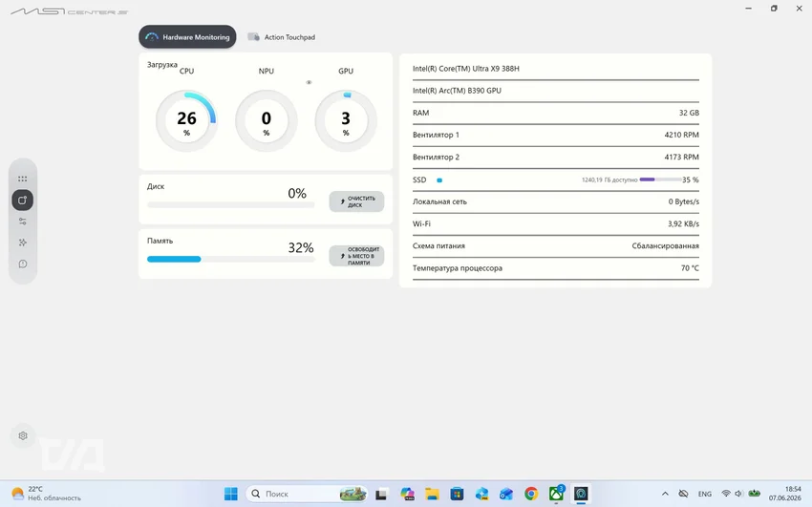Open the Copilot app on taskbar
This screenshot has width=812, height=507.
click(x=407, y=494)
